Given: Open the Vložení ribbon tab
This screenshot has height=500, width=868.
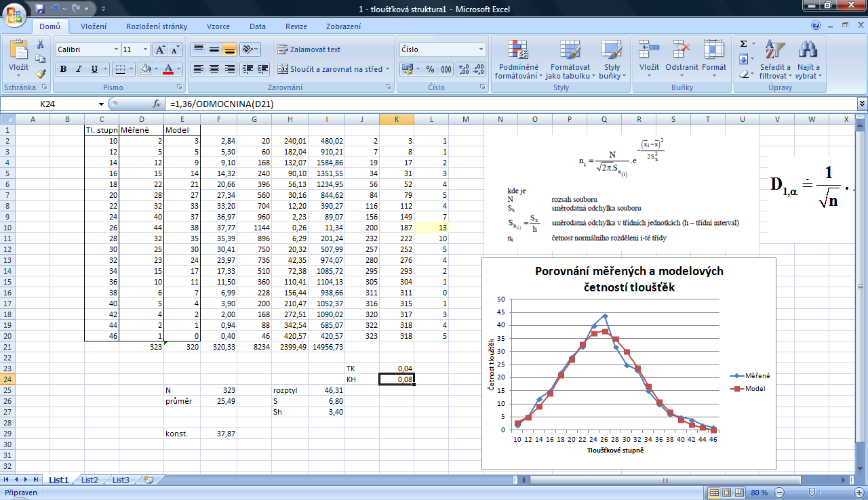Looking at the screenshot, I should (93, 26).
